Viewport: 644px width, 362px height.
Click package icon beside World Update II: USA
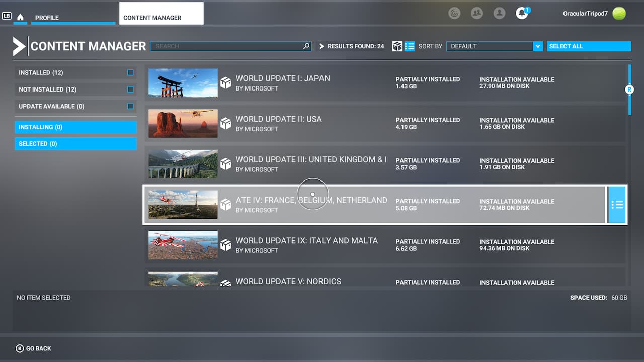226,124
